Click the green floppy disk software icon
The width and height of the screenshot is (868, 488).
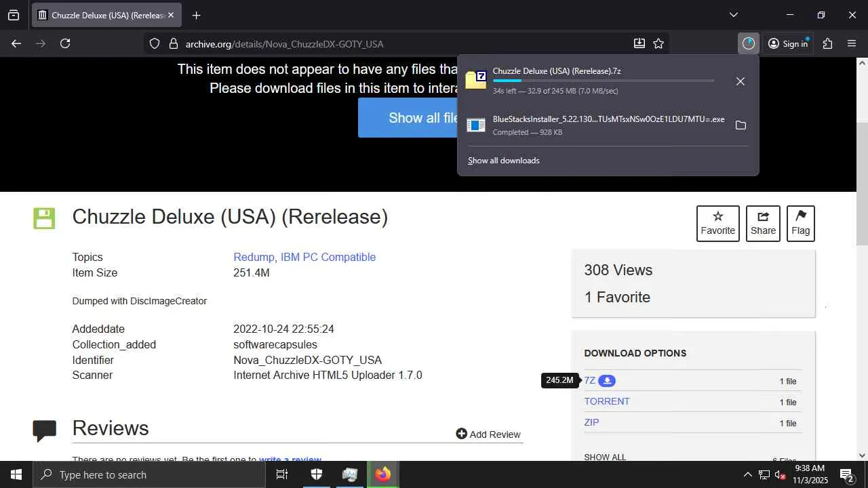pyautogui.click(x=44, y=218)
